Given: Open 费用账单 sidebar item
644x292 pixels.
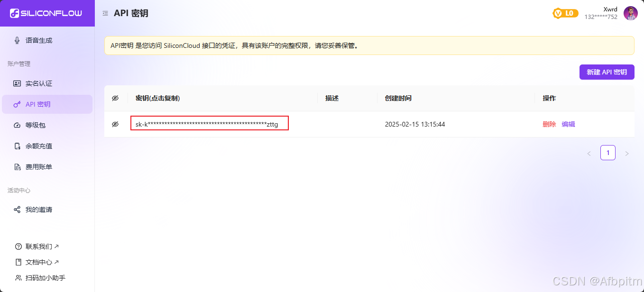Looking at the screenshot, I should click(47, 167).
